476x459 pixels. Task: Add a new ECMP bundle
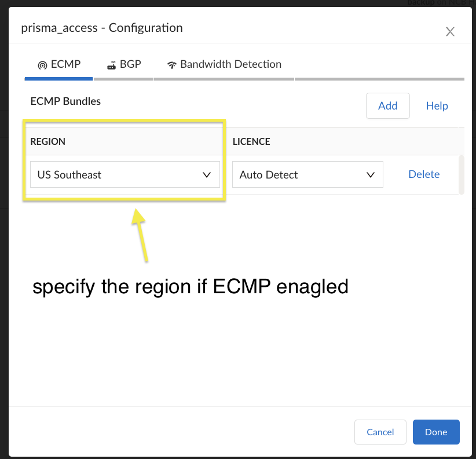tap(387, 105)
